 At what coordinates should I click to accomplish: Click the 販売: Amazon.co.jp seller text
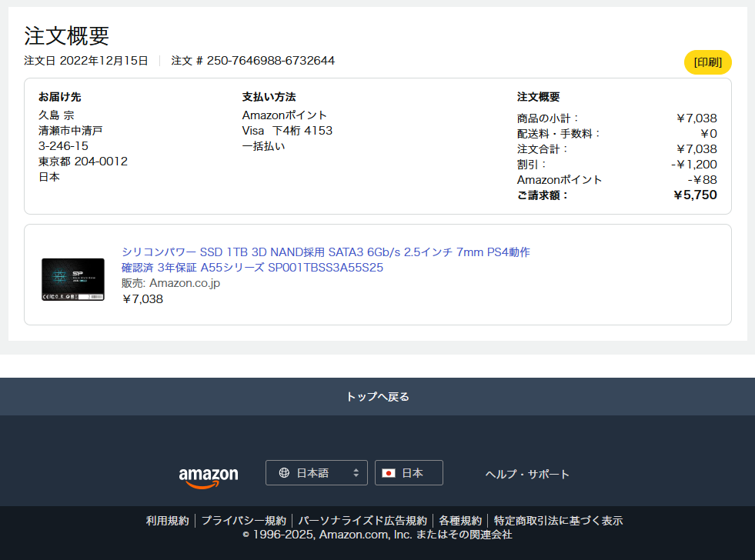point(171,283)
